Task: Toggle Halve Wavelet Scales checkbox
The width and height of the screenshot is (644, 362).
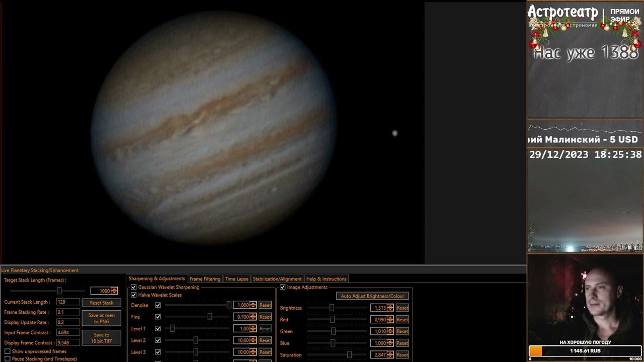Action: coord(134,295)
